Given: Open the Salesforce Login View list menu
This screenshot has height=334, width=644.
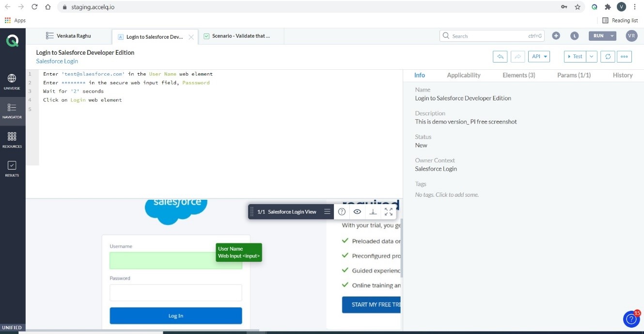Looking at the screenshot, I should pyautogui.click(x=327, y=212).
